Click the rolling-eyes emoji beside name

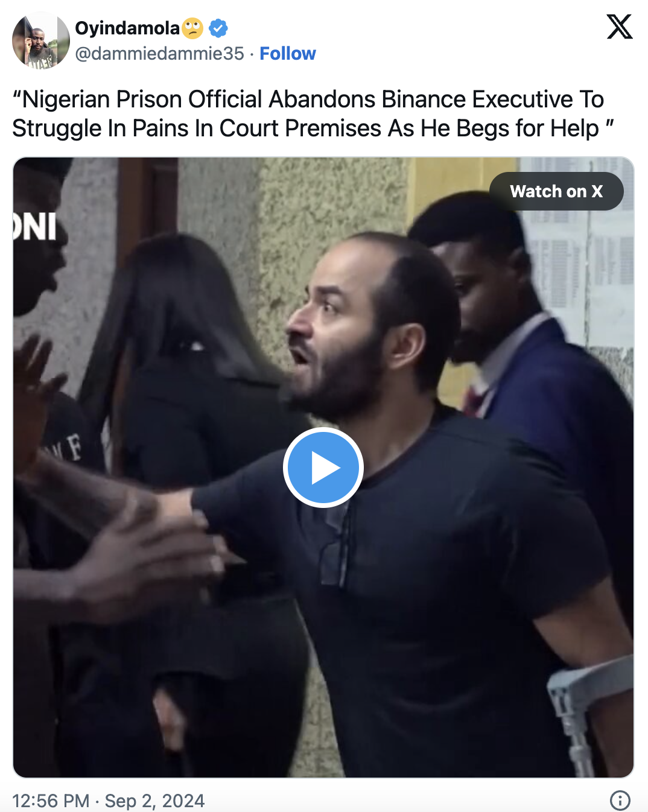click(x=192, y=28)
